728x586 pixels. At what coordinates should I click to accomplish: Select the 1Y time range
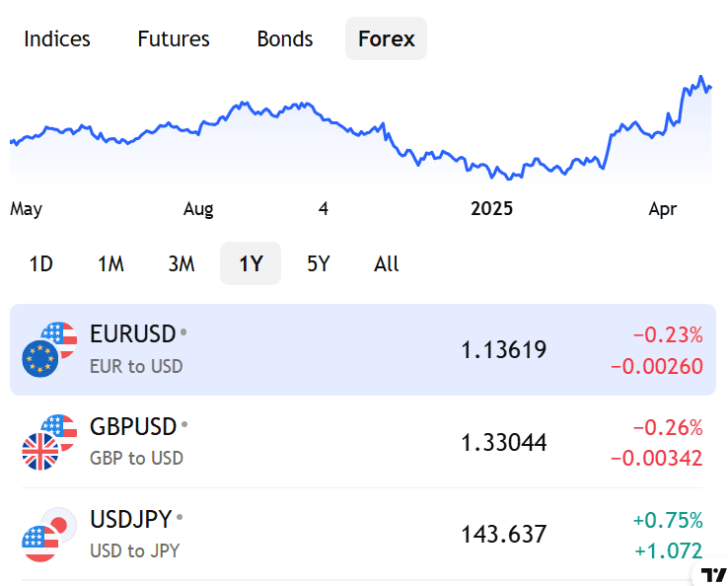point(251,263)
